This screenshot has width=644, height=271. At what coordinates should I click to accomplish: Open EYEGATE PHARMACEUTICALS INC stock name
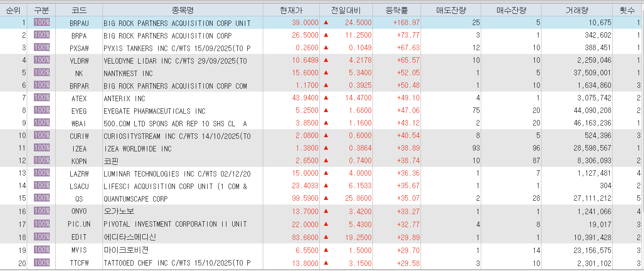154,111
